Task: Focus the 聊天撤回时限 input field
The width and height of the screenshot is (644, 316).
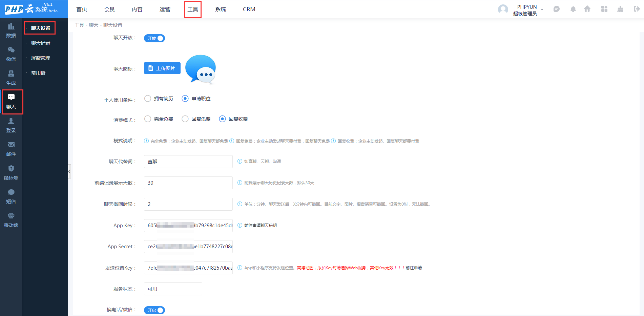Action: (x=188, y=204)
